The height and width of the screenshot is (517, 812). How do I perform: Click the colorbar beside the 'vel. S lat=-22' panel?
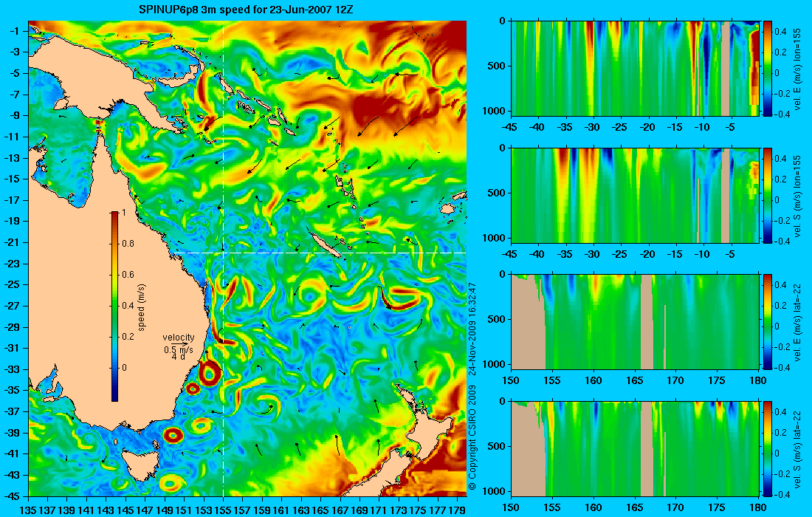click(768, 448)
